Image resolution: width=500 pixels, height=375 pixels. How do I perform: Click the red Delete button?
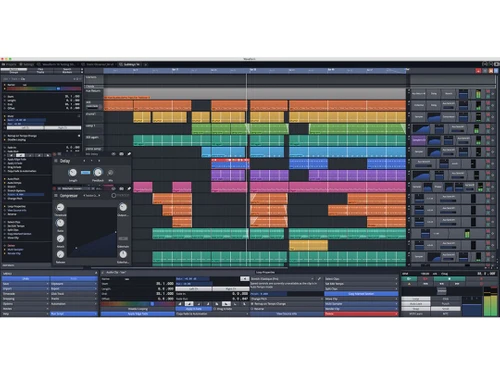[362, 314]
